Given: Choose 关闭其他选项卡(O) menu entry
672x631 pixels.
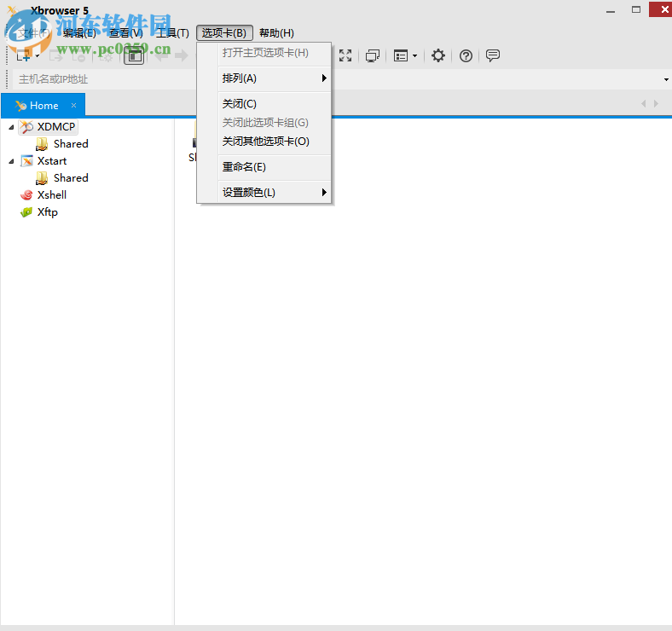Looking at the screenshot, I should 264,142.
